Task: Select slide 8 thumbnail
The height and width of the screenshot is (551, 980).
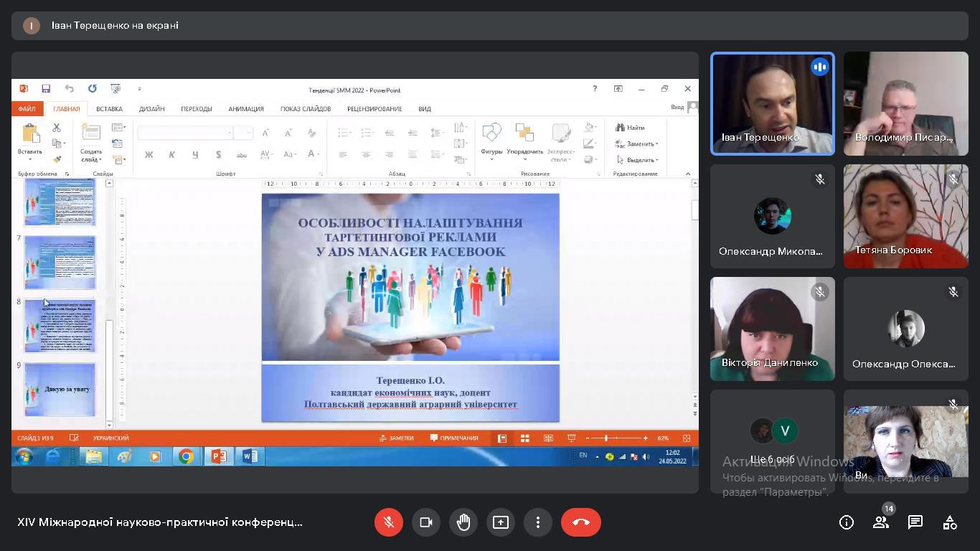Action: click(x=60, y=326)
